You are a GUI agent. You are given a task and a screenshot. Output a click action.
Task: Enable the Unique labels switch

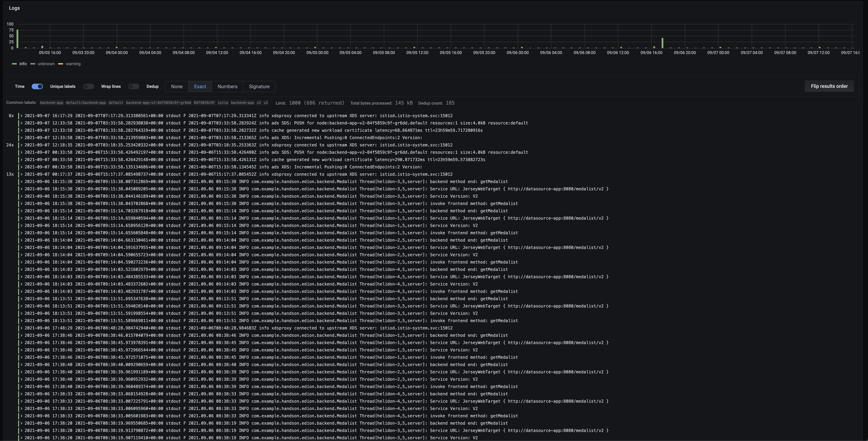pyautogui.click(x=88, y=87)
